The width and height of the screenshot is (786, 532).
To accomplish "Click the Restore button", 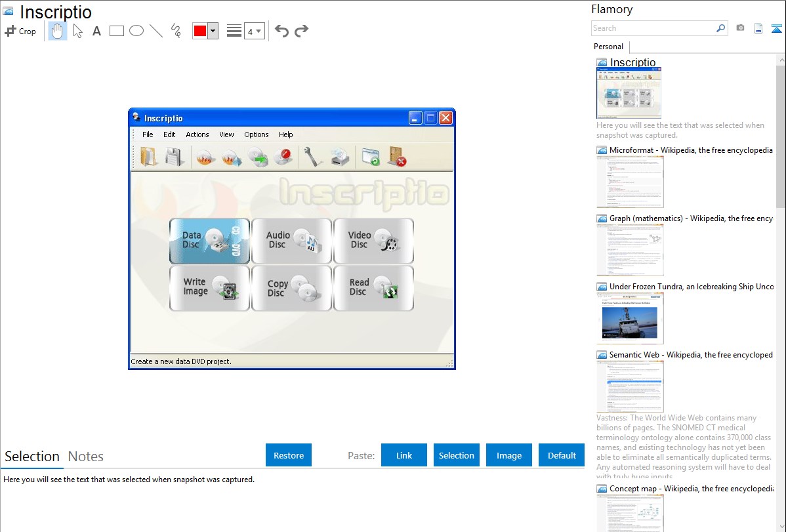I will coord(289,455).
